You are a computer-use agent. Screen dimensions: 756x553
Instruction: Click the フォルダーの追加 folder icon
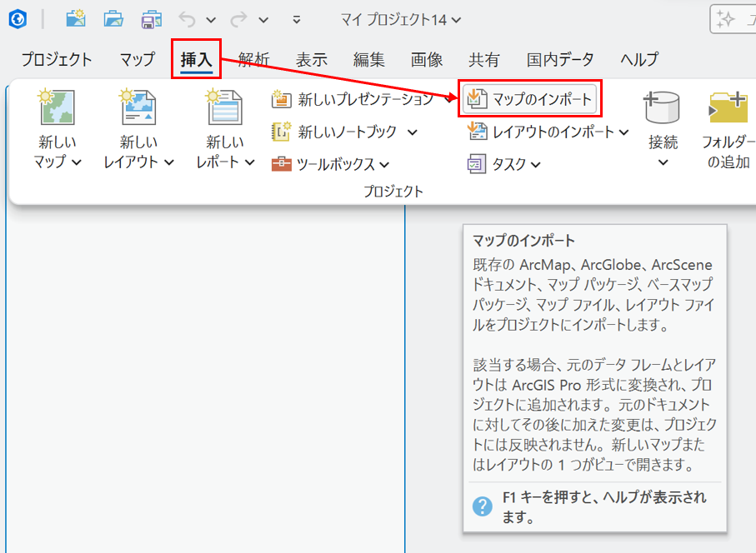[x=728, y=107]
